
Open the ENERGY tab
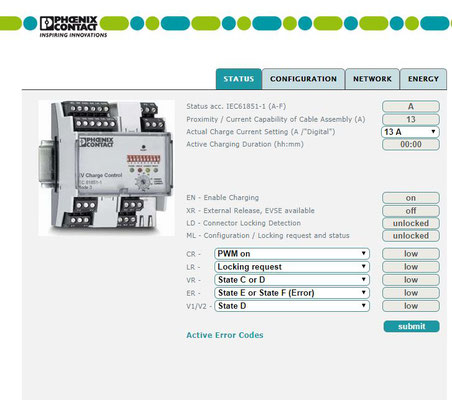pos(423,79)
